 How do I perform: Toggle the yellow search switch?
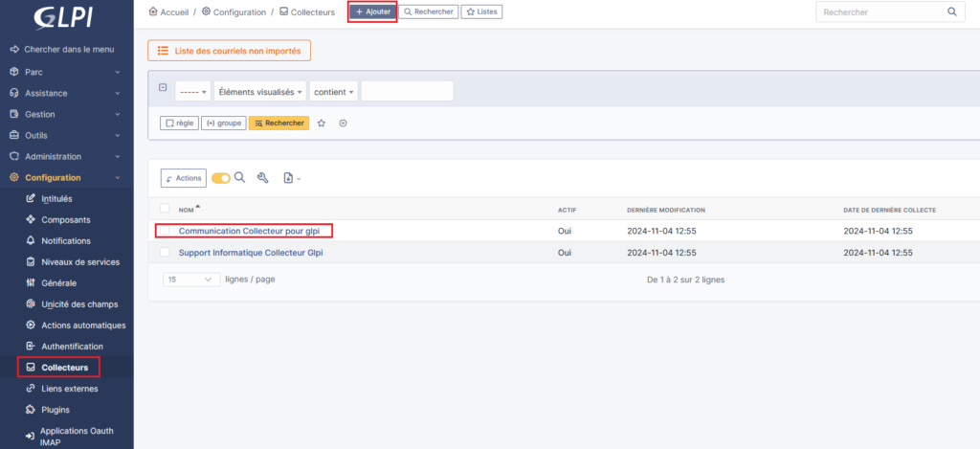pyautogui.click(x=221, y=178)
